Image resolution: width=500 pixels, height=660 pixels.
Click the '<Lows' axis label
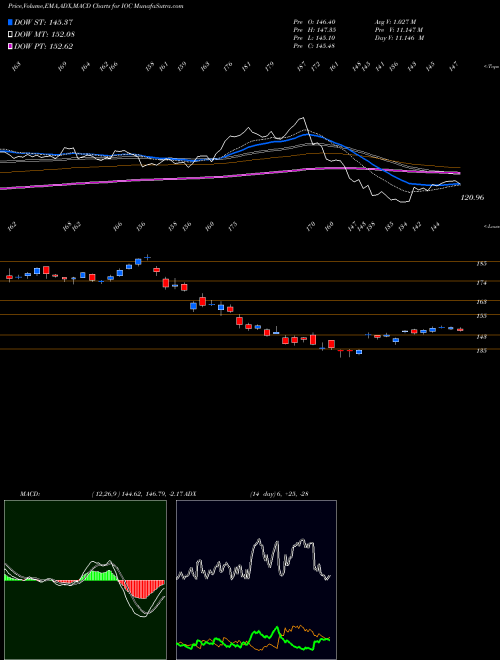click(491, 226)
